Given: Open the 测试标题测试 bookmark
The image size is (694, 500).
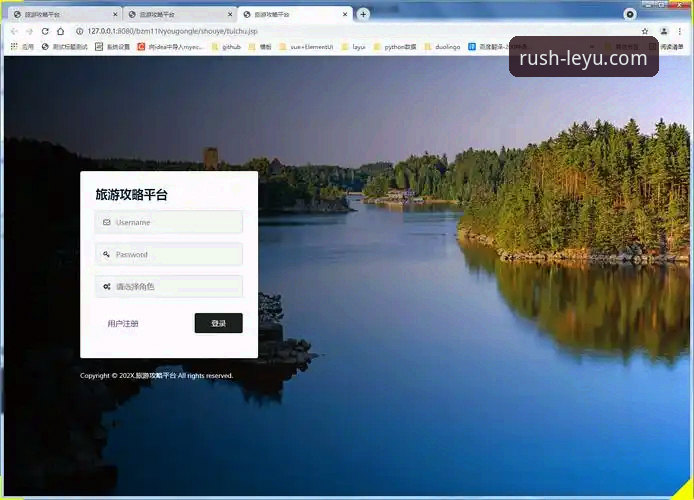Looking at the screenshot, I should [65, 46].
